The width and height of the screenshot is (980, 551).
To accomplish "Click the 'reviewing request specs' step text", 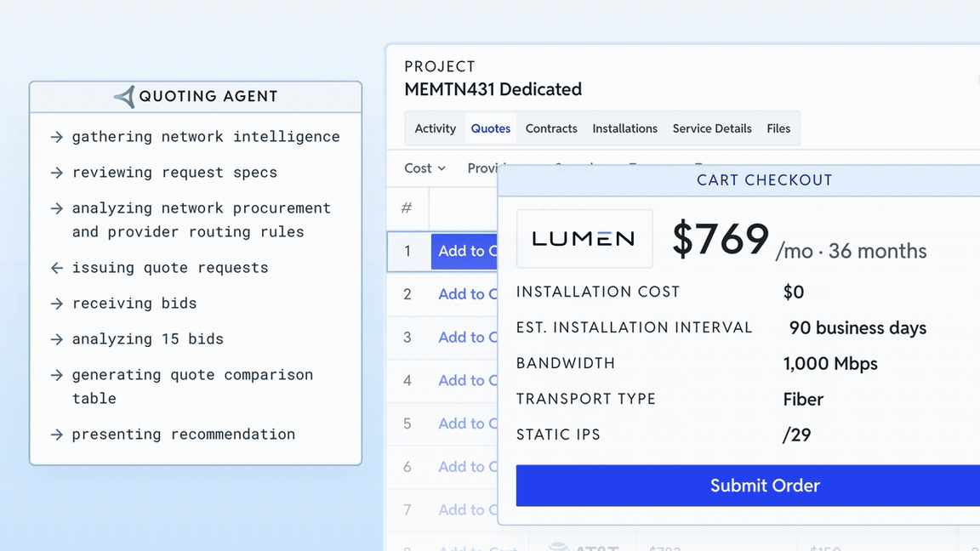I will point(174,173).
